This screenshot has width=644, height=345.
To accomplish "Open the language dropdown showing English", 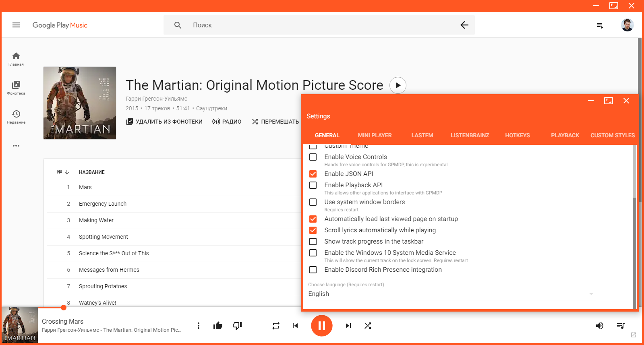I will (452, 294).
